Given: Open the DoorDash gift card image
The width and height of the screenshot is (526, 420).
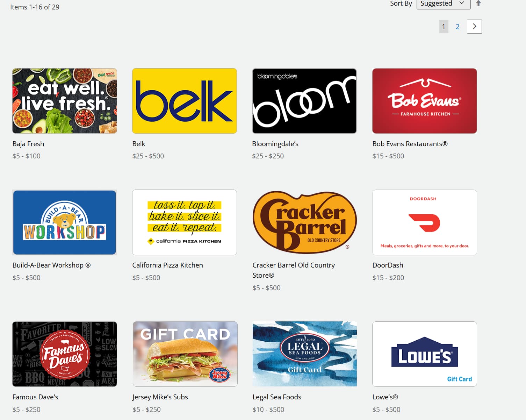Looking at the screenshot, I should pos(425,222).
